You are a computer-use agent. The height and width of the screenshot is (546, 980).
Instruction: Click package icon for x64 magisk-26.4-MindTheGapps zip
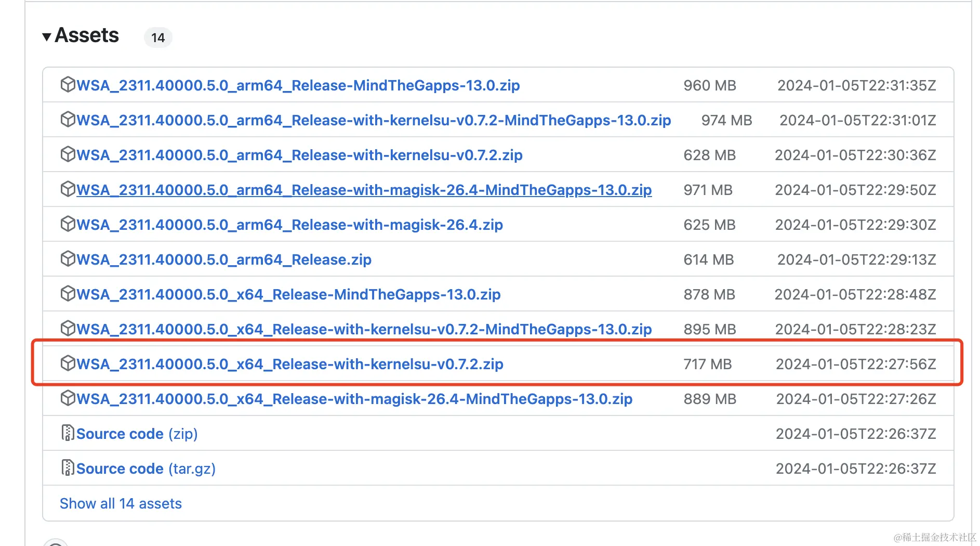point(68,398)
